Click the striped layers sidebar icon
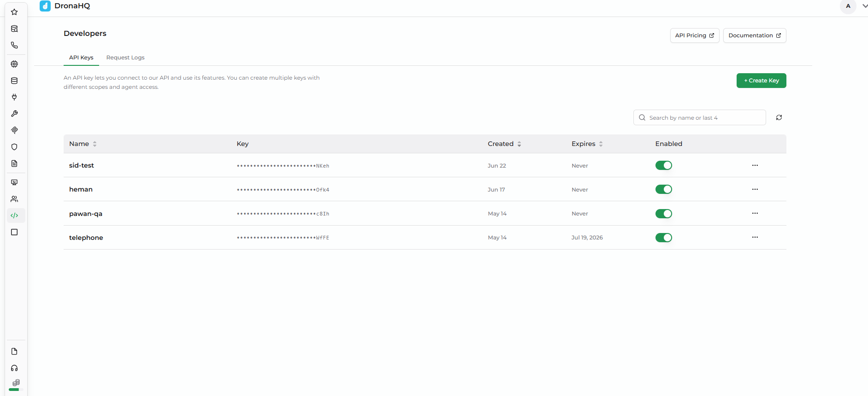 pyautogui.click(x=14, y=130)
